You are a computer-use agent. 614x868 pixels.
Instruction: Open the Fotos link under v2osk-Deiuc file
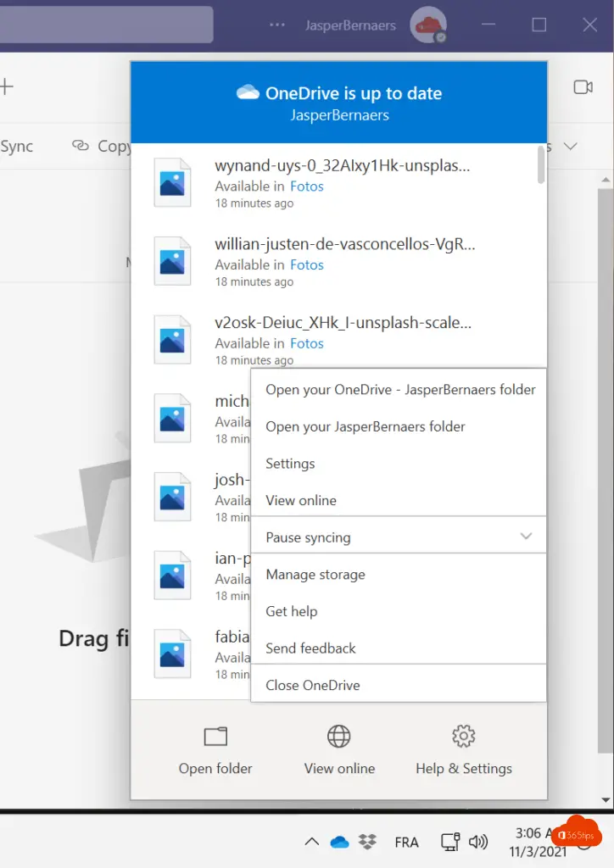(x=307, y=343)
